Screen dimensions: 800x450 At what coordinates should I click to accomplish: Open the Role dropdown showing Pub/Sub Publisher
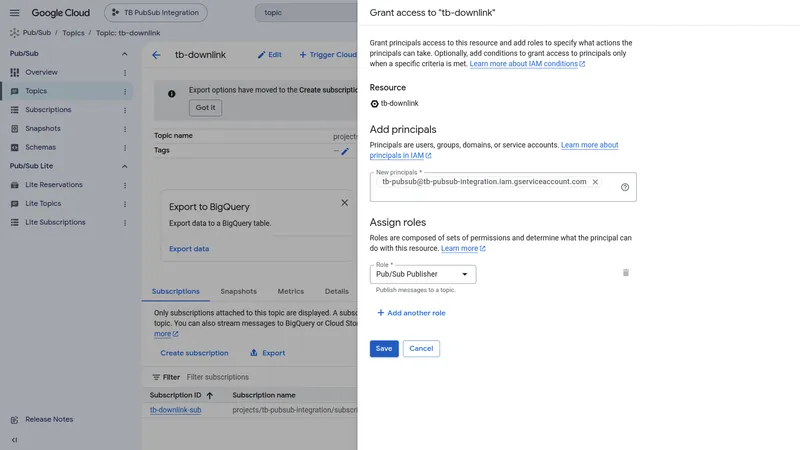(422, 274)
